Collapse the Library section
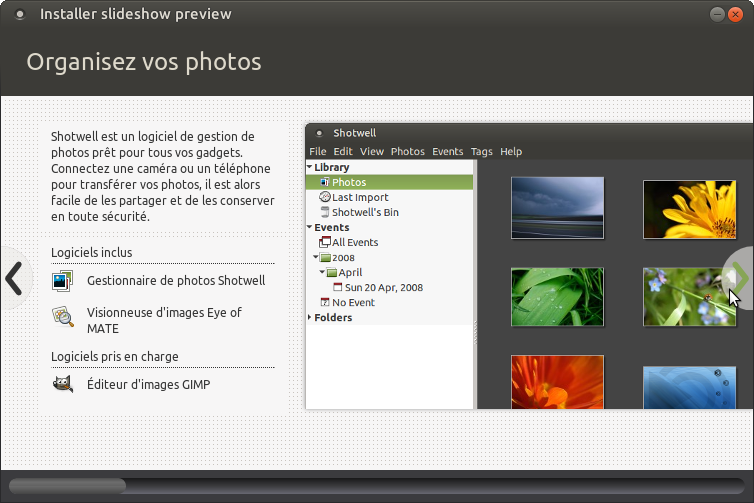The width and height of the screenshot is (754, 503). [x=310, y=166]
